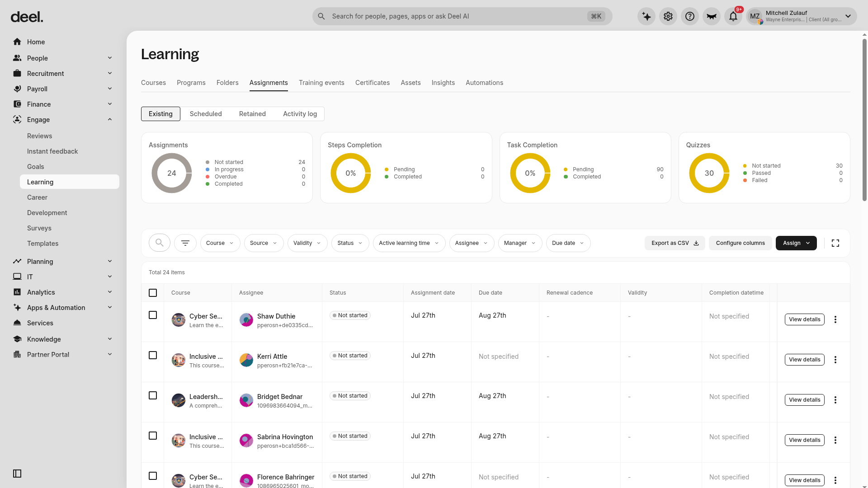Click the Planning trend-line icon
This screenshot has width=868, height=488.
[x=17, y=262]
